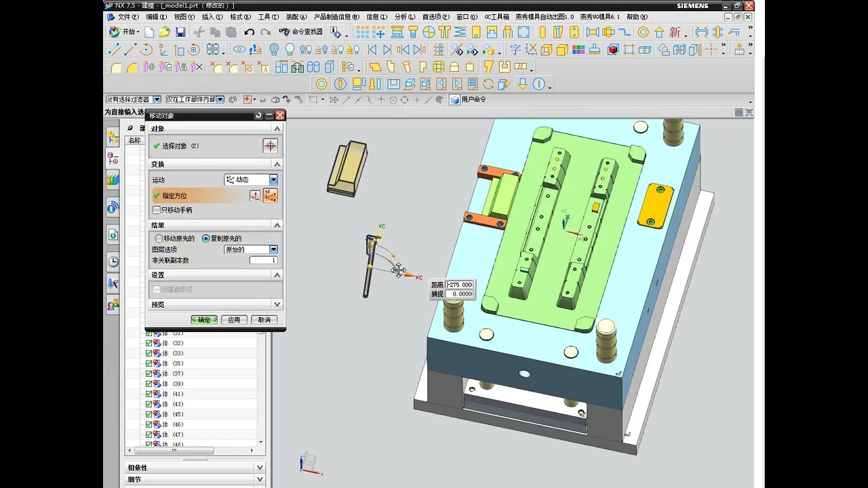
Task: Click the New file icon
Action: pos(149,32)
